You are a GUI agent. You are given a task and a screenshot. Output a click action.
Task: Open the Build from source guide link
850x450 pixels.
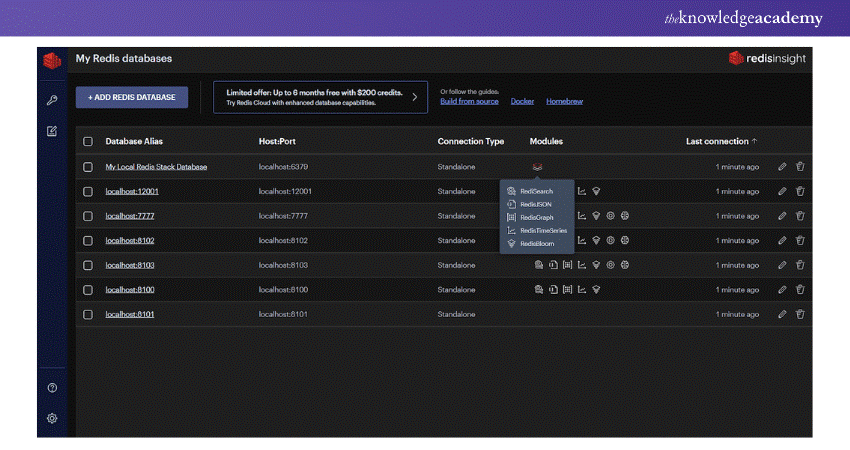469,101
